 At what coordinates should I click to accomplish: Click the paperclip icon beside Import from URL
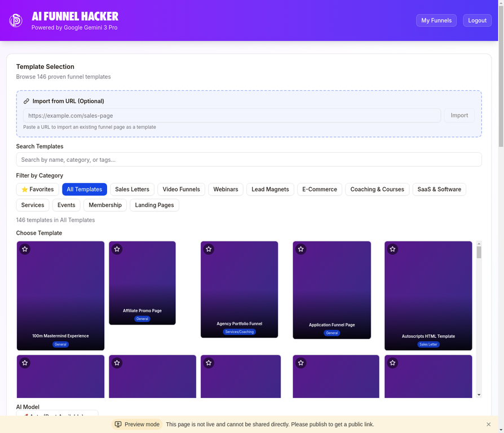(x=26, y=101)
